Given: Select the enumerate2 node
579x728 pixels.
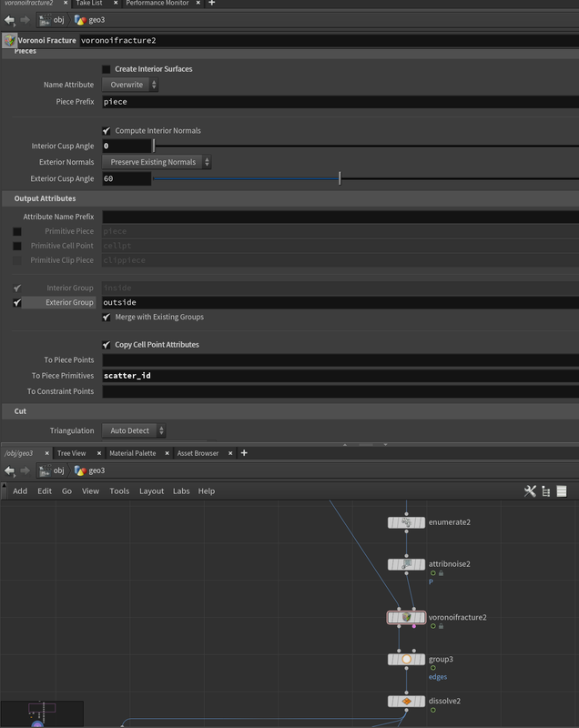Looking at the screenshot, I should 406,522.
